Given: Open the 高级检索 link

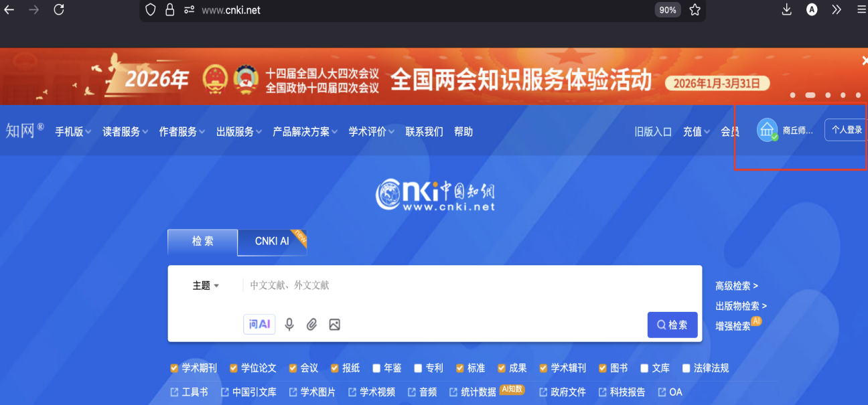Looking at the screenshot, I should 736,286.
